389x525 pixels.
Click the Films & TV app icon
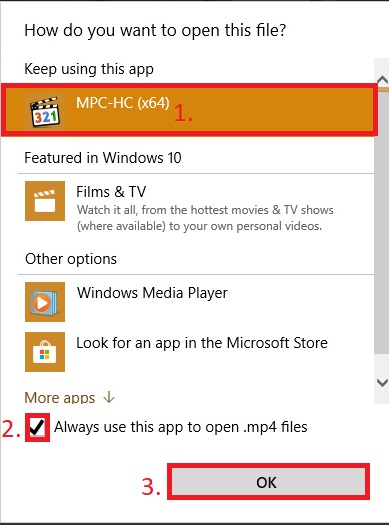coord(45,201)
